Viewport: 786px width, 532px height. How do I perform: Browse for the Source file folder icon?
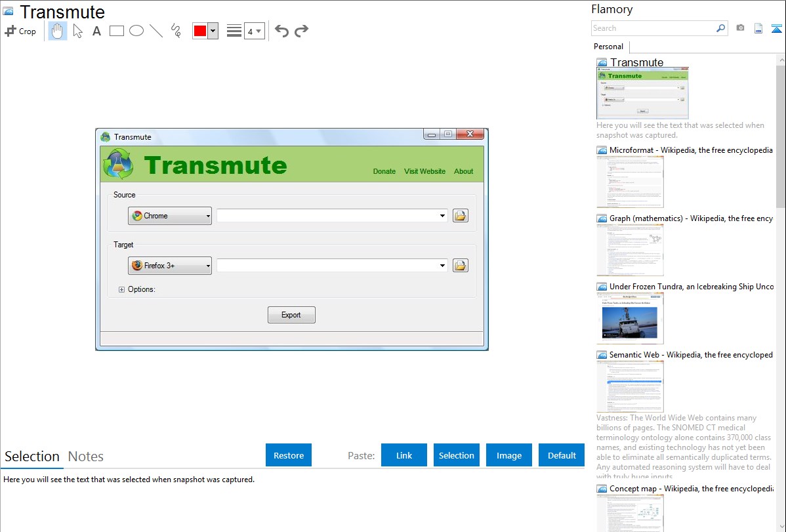click(460, 216)
